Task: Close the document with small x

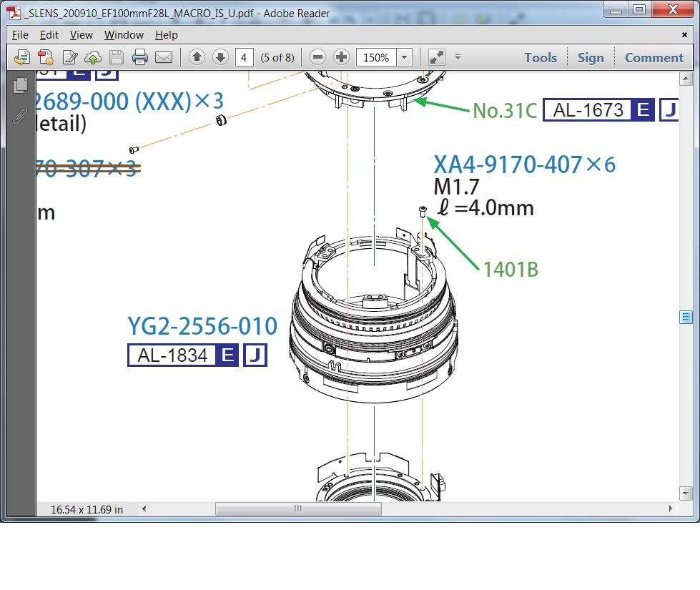Action: [x=684, y=34]
